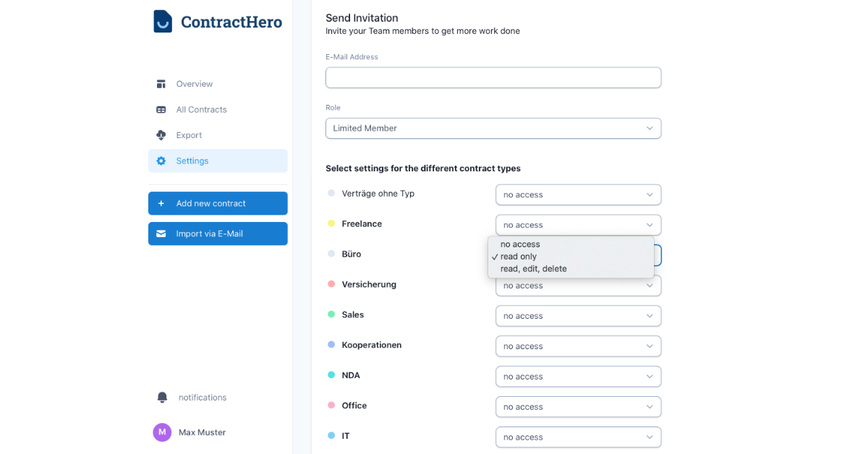
Task: Click the envelope icon on Import via E-Mail
Action: pos(162,234)
